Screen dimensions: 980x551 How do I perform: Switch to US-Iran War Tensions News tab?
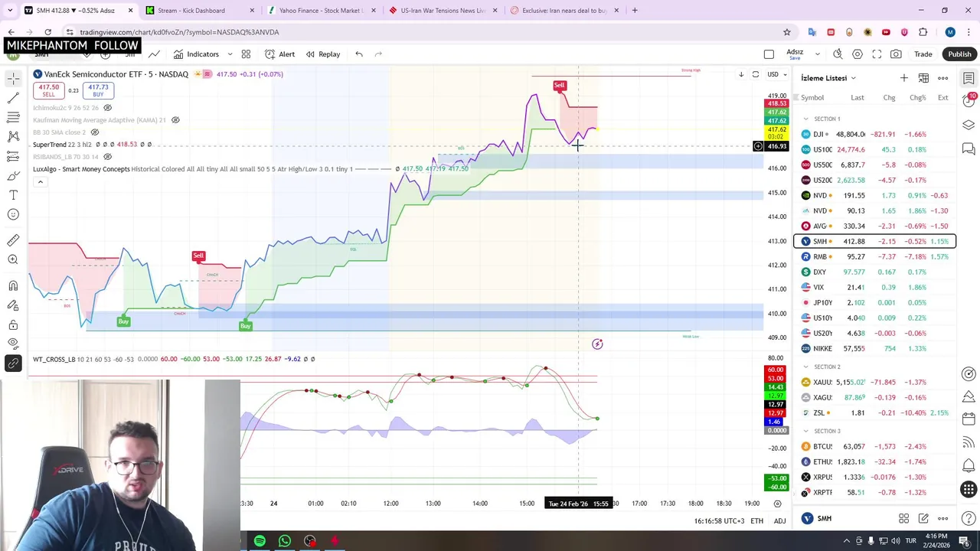[x=443, y=11]
